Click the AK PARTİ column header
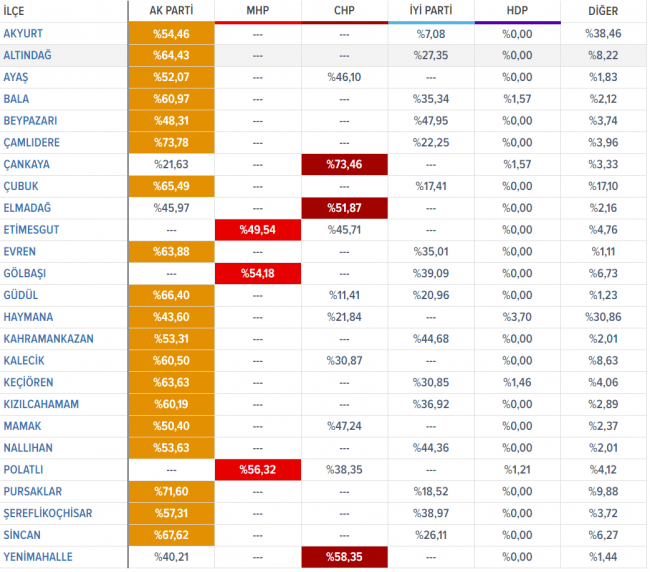The height and width of the screenshot is (572, 650). [172, 10]
